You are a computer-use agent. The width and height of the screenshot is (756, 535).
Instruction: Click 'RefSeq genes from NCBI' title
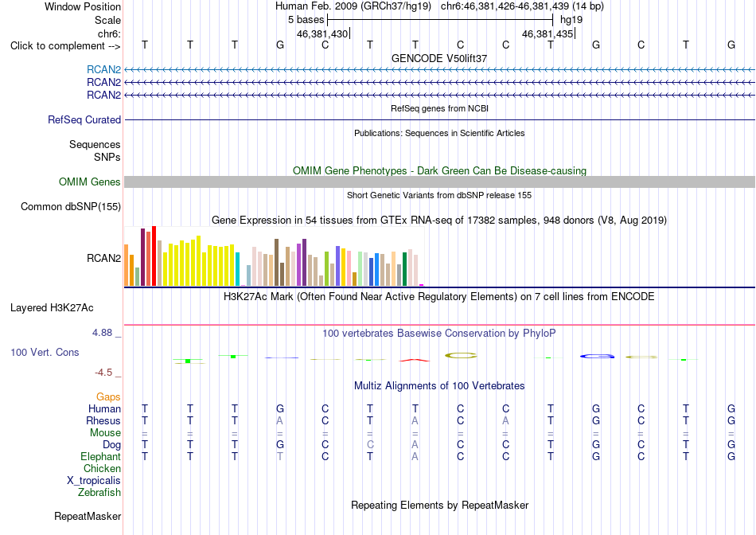click(440, 108)
